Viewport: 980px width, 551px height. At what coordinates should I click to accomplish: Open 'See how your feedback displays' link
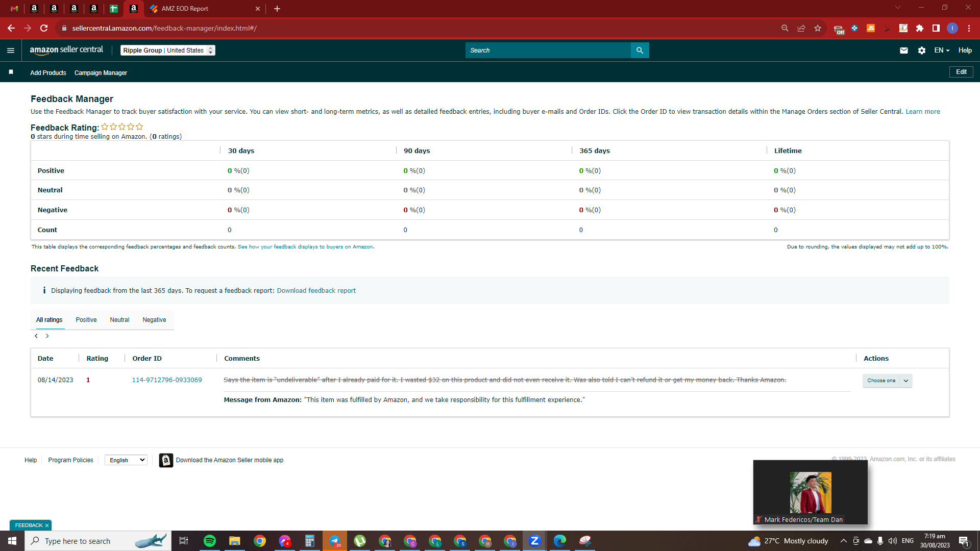click(305, 247)
